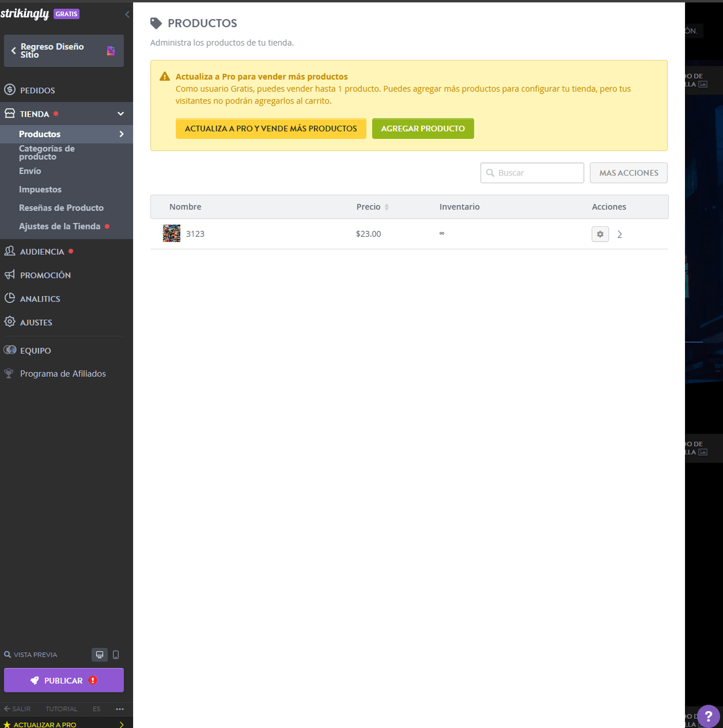Select Categorías de producto in sidebar
Image resolution: width=723 pixels, height=728 pixels.
point(47,152)
